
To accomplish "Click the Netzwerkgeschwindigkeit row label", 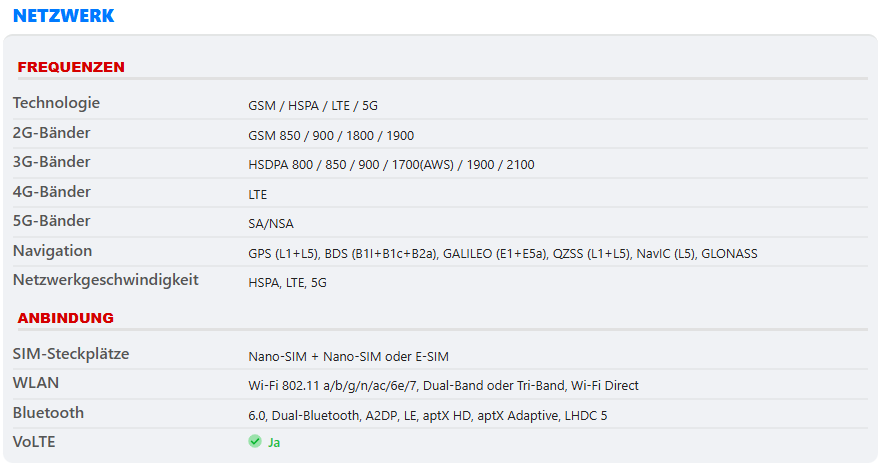I will (x=106, y=280).
